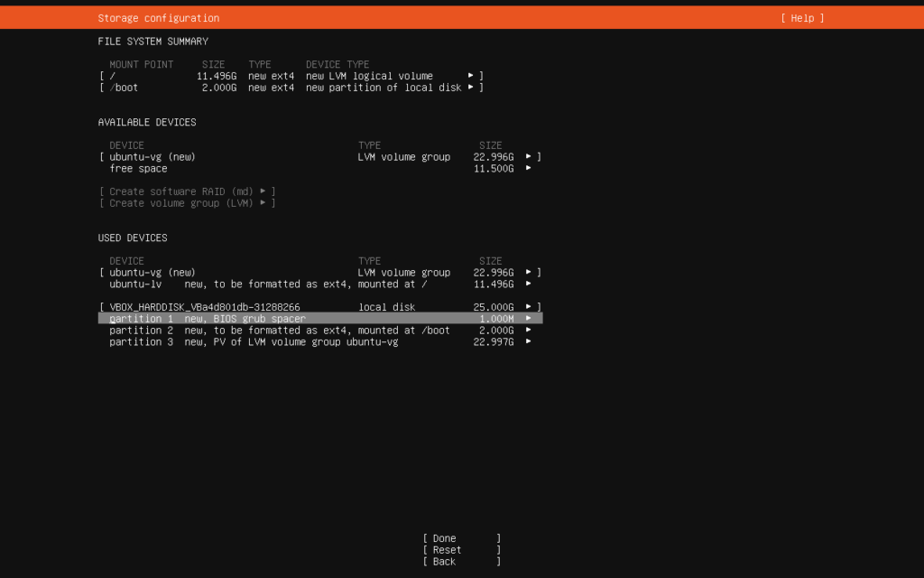Viewport: 924px width, 578px height.
Task: Expand the root mount point entry arrow
Action: point(471,76)
